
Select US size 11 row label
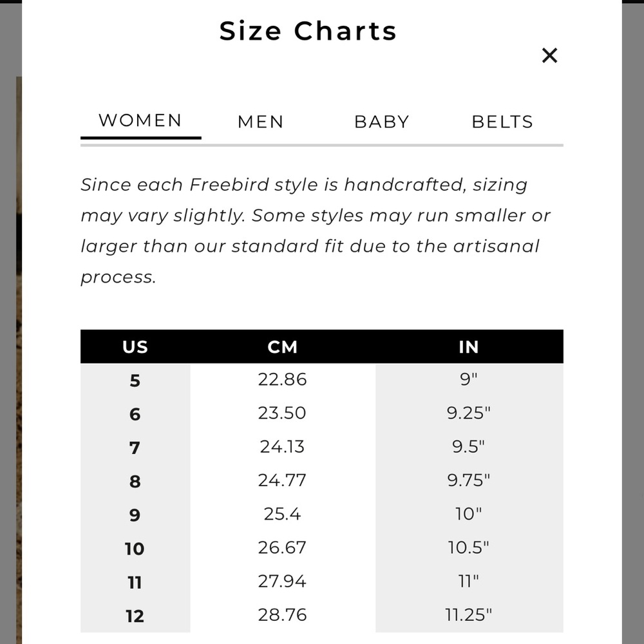(135, 583)
